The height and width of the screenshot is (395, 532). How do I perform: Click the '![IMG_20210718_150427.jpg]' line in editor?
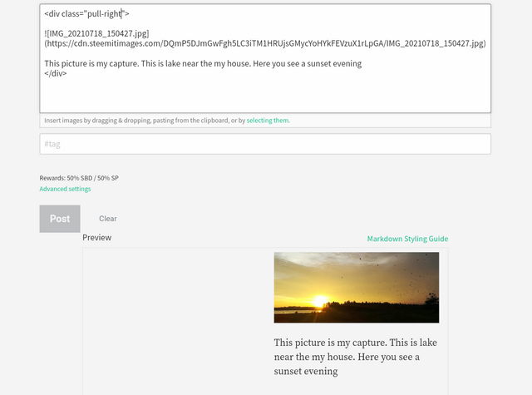[96, 33]
